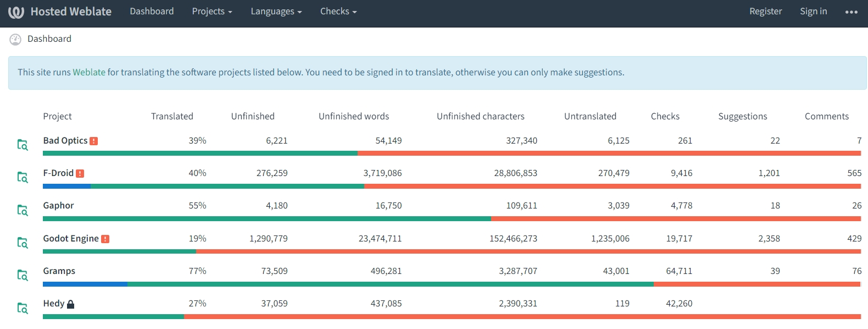Follow the Weblate link in the notice

point(89,72)
